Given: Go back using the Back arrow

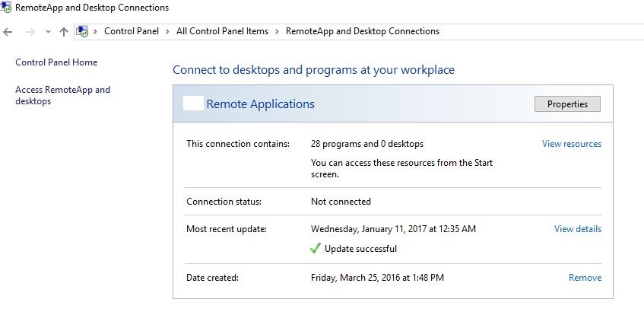Looking at the screenshot, I should [8, 32].
